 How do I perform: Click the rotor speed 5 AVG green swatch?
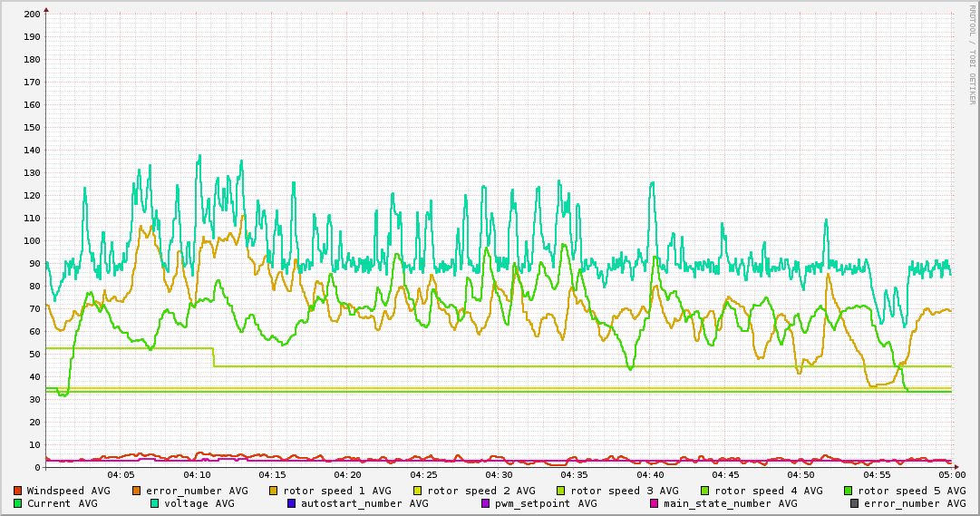point(849,491)
